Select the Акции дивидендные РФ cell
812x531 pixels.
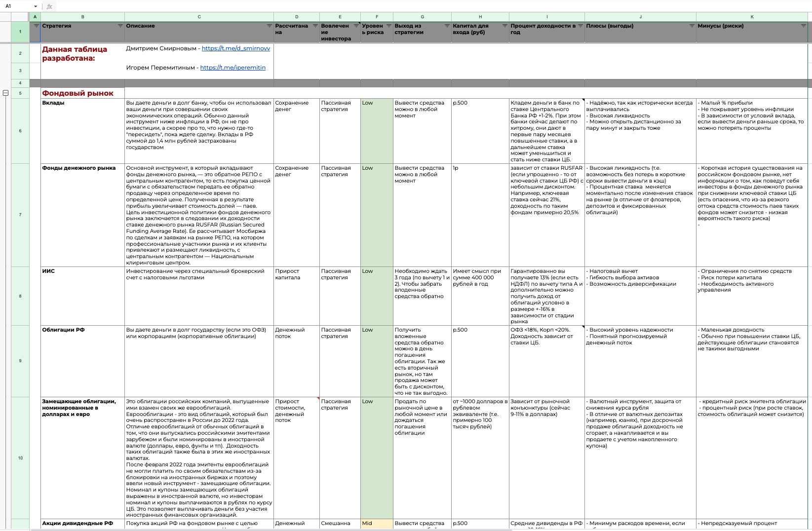pyautogui.click(x=82, y=524)
